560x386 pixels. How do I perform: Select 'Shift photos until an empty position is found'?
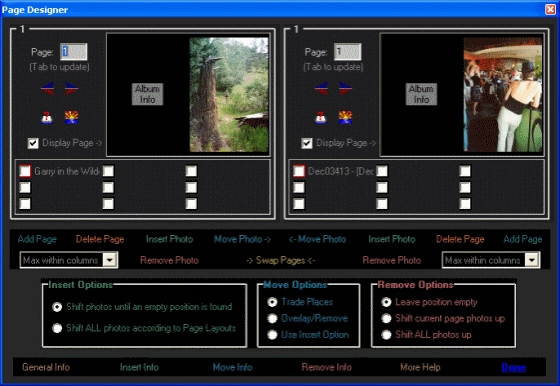click(x=57, y=307)
